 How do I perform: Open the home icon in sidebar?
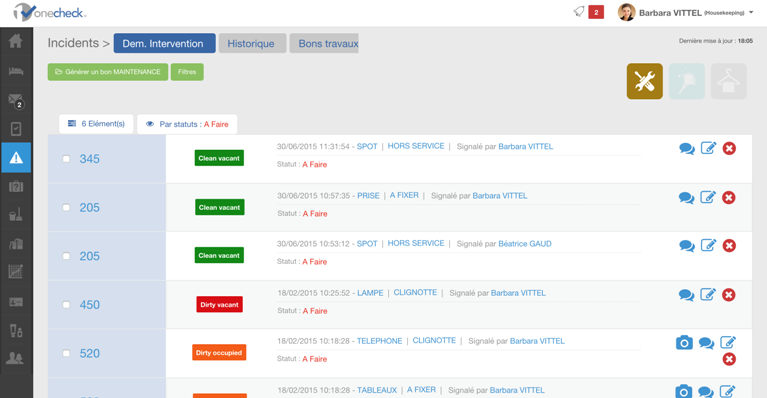pyautogui.click(x=16, y=41)
